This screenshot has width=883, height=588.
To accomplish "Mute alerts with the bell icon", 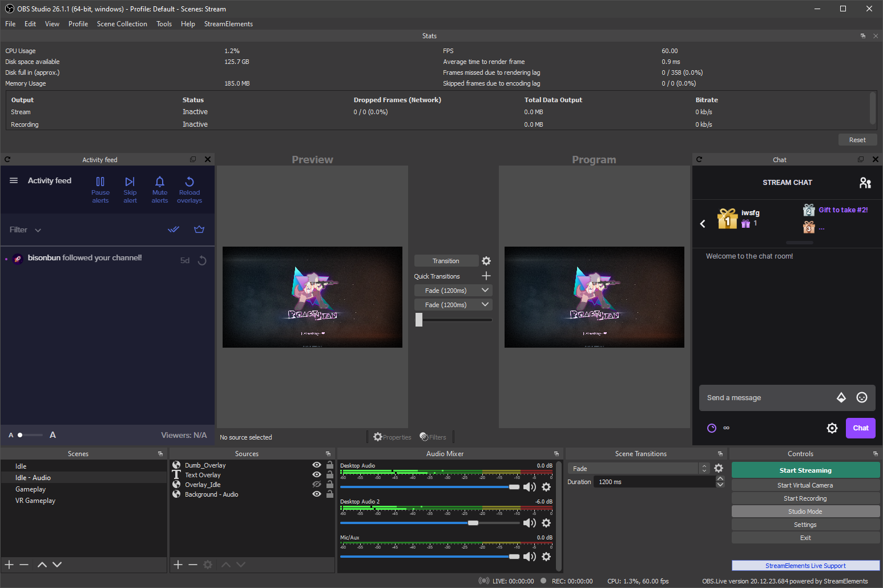I will 160,189.
